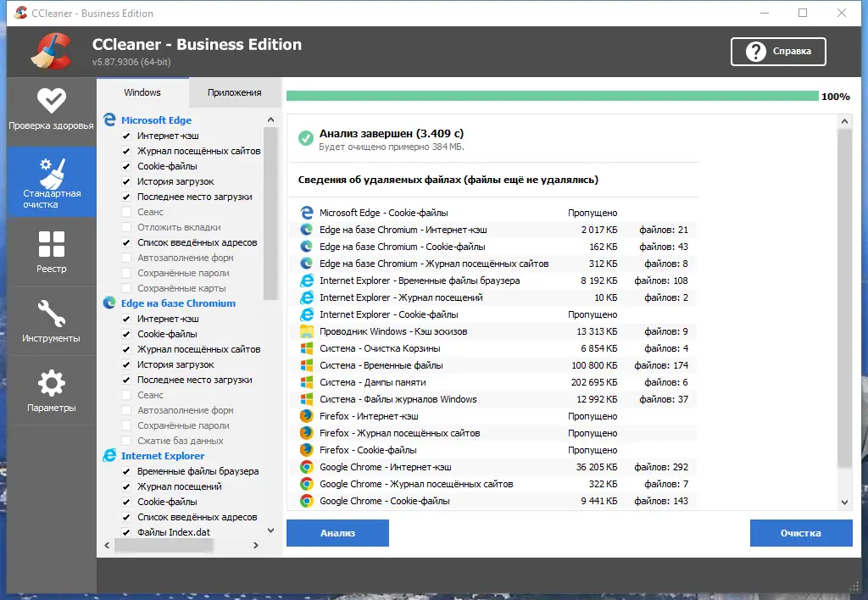This screenshot has width=868, height=600.
Task: Click icon of Internet Explorer - Временные файлы браузера result
Action: (306, 281)
